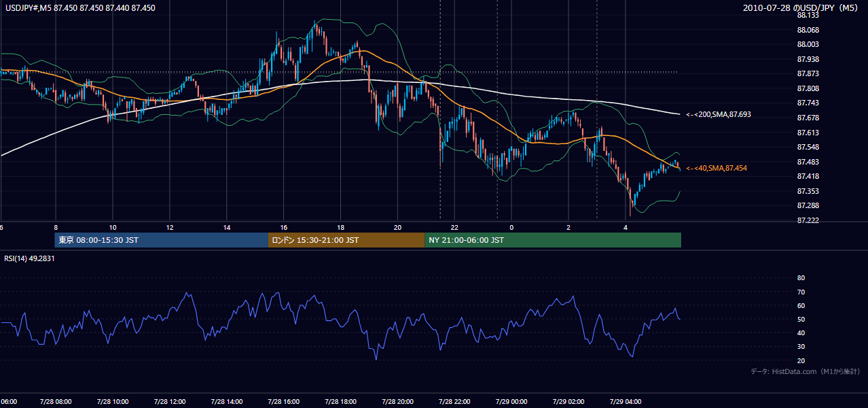Click the 7/28 08:00 time axis label
868x408 pixels.
pos(55,401)
